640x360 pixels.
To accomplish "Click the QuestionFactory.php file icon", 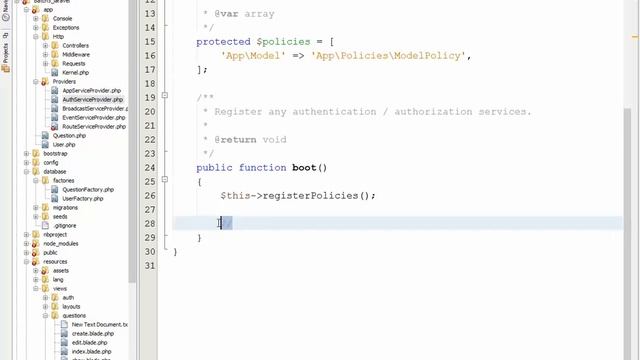I will (x=55, y=189).
